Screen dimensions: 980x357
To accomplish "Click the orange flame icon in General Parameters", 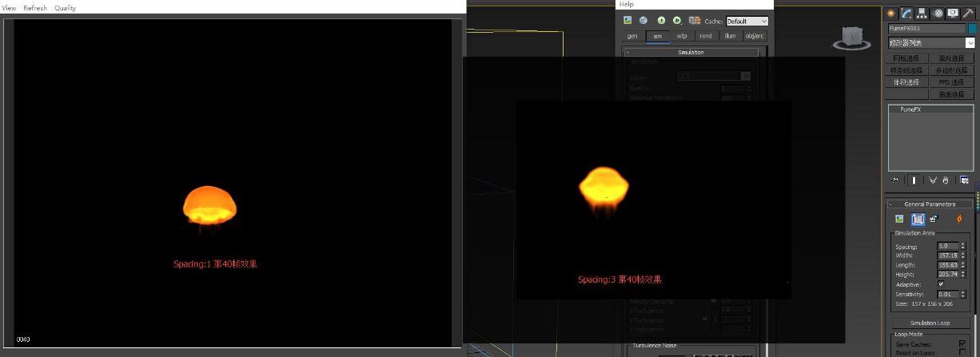I will (960, 219).
